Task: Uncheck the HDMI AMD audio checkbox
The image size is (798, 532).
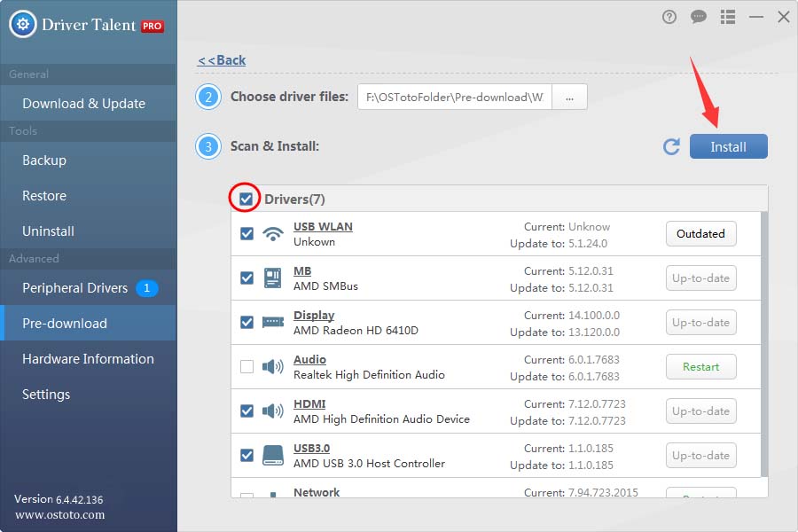Action: tap(246, 411)
